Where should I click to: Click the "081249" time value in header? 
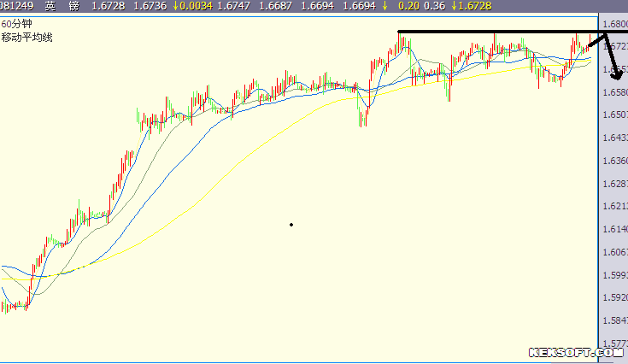17,6
